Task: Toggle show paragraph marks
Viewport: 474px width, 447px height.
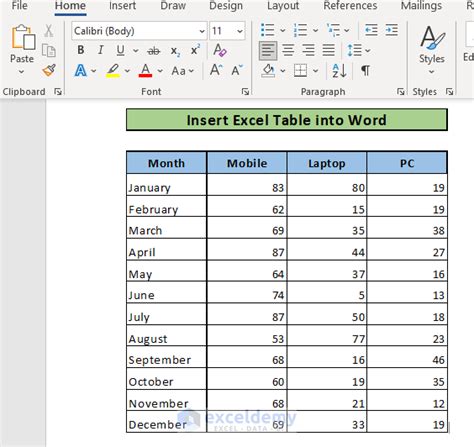Action: pos(365,71)
